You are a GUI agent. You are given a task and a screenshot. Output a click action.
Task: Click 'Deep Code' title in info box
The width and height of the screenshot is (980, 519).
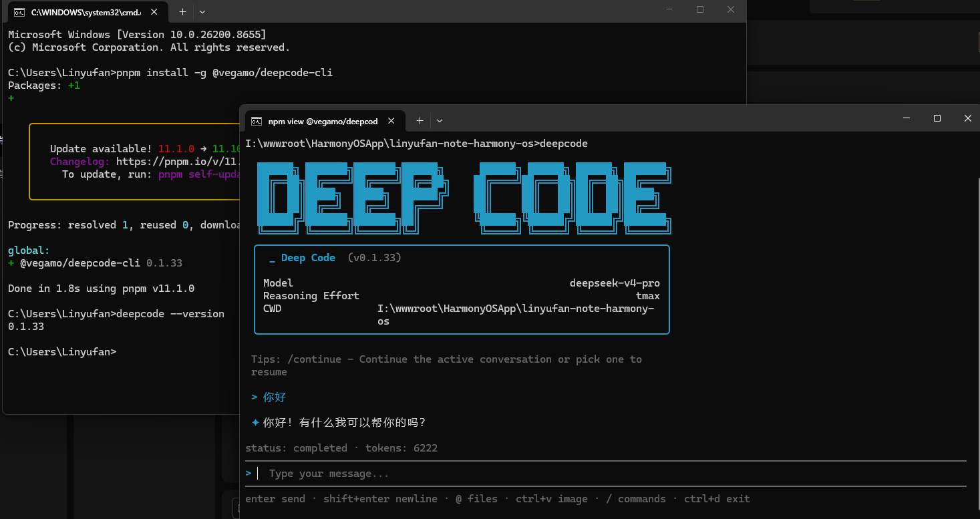pos(308,258)
